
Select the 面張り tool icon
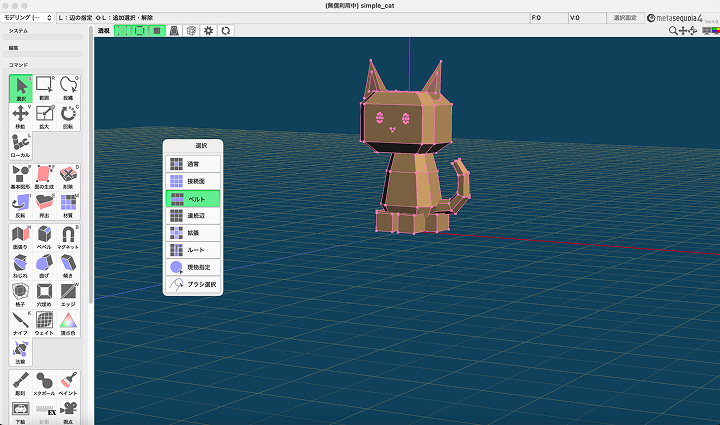point(21,237)
